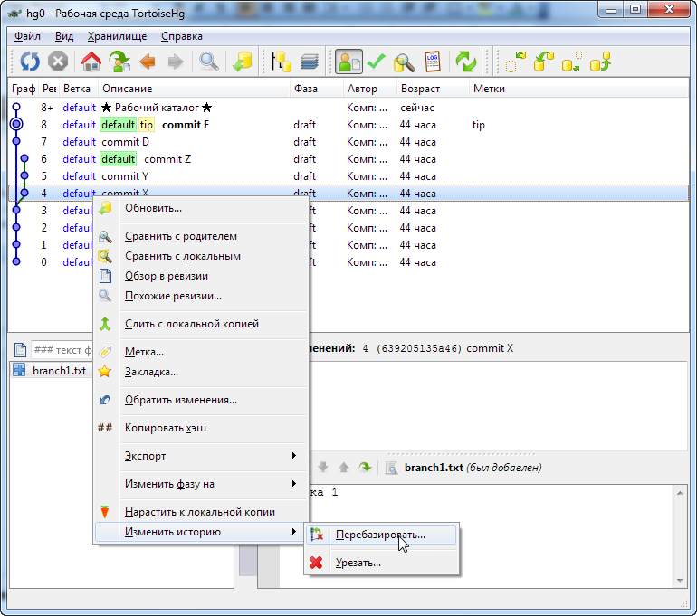The image size is (697, 616).
Task: Open the Файл menu
Action: (x=27, y=36)
